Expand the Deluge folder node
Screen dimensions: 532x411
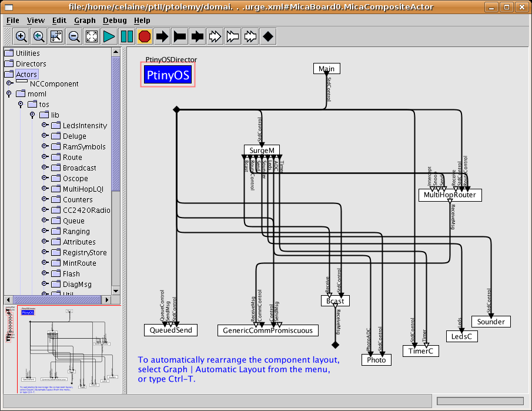tap(45, 135)
